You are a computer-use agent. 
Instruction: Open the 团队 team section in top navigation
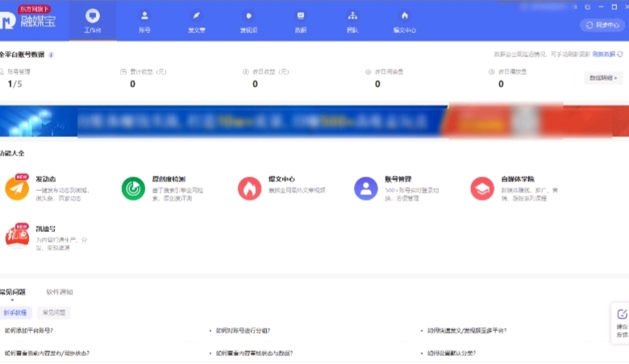(352, 21)
